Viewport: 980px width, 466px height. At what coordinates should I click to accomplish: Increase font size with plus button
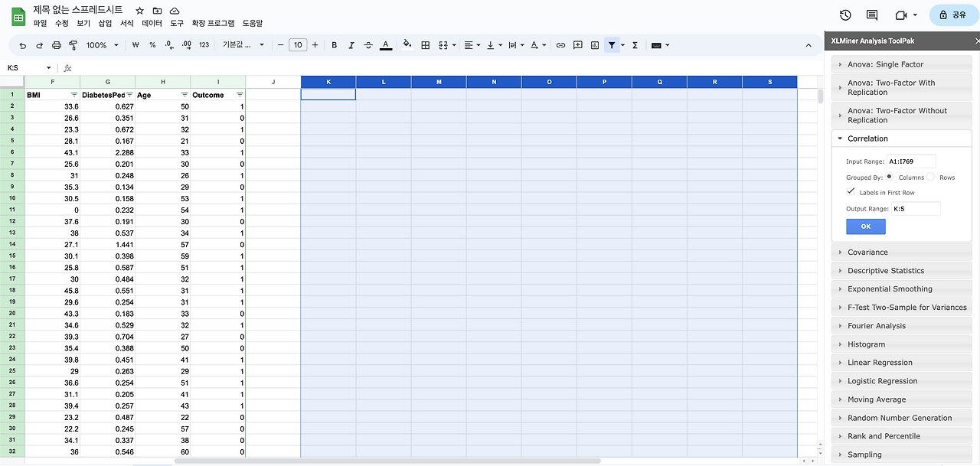315,45
